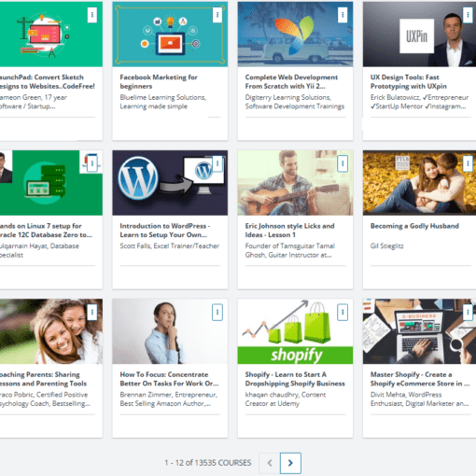Open options menu on Coaching Parents course card
This screenshot has width=476, height=476.
tap(92, 312)
